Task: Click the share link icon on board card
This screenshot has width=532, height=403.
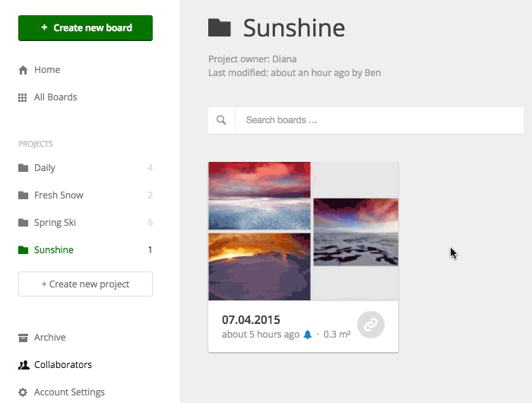Action: point(371,325)
